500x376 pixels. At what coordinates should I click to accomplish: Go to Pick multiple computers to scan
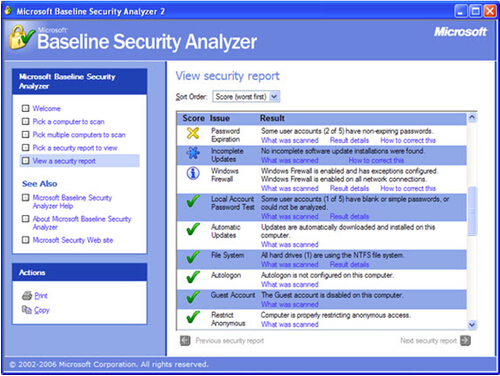pyautogui.click(x=79, y=135)
